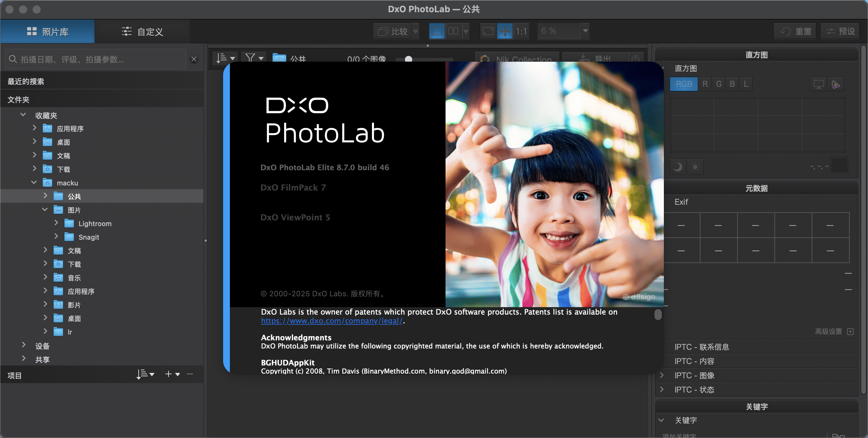The image size is (868, 438).
Task: Open 高级设置 advanced settings plus icon
Action: pos(850,331)
